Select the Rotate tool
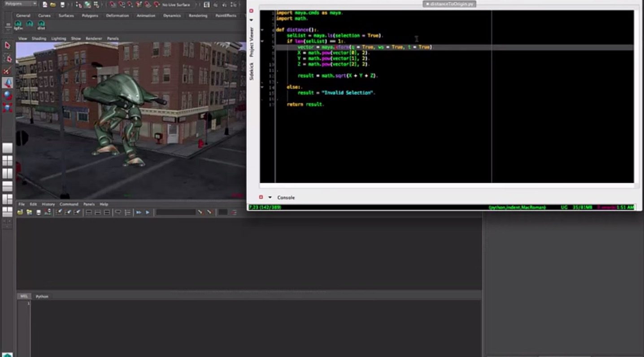Screen dimensions: 644x357 click(7, 95)
